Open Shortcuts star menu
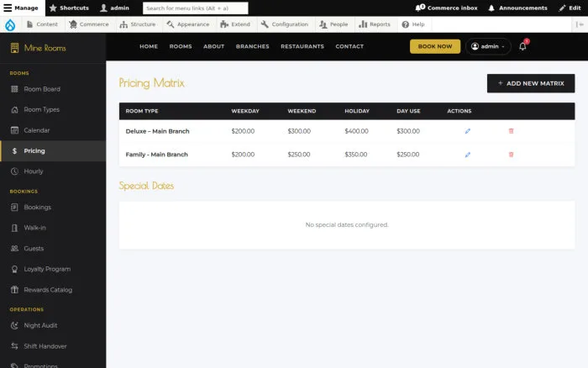This screenshot has width=588, height=368. [69, 8]
